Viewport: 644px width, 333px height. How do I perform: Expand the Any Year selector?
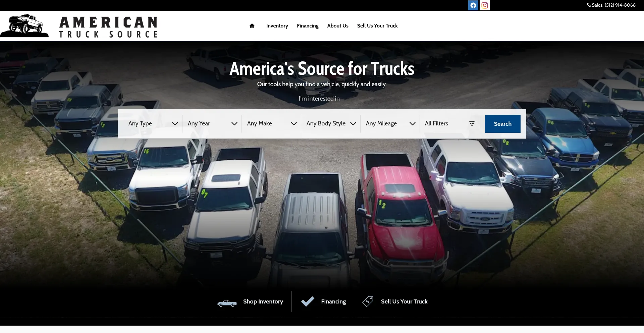pyautogui.click(x=211, y=124)
